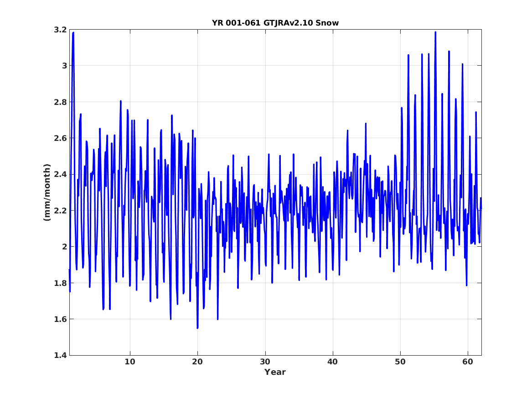Click y-axis tick label '3.2'
This screenshot has height=399, width=532.
(60, 30)
